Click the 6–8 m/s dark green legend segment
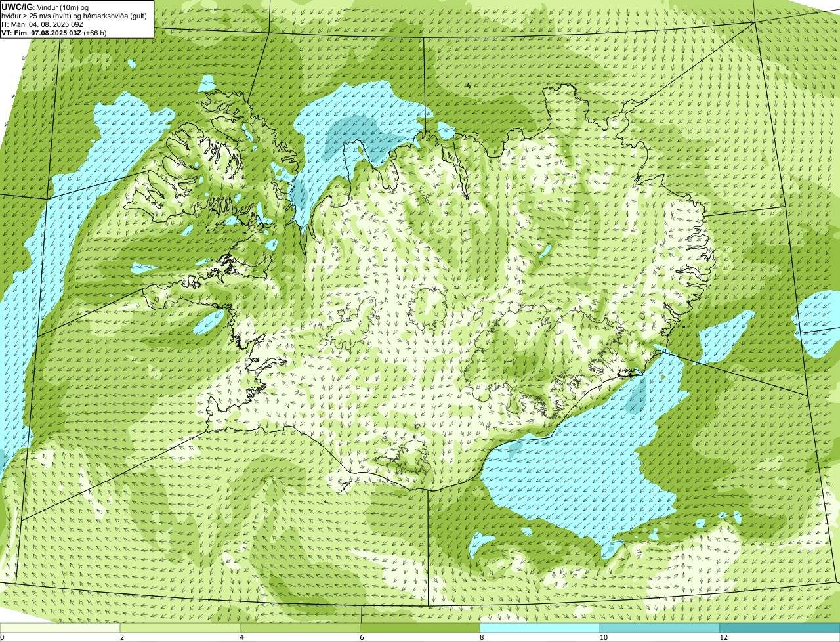Viewport: 840px width, 642px height. pos(420,628)
